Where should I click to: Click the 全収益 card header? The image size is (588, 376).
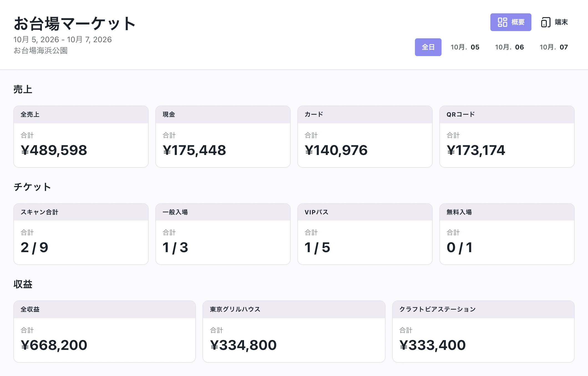(x=105, y=309)
